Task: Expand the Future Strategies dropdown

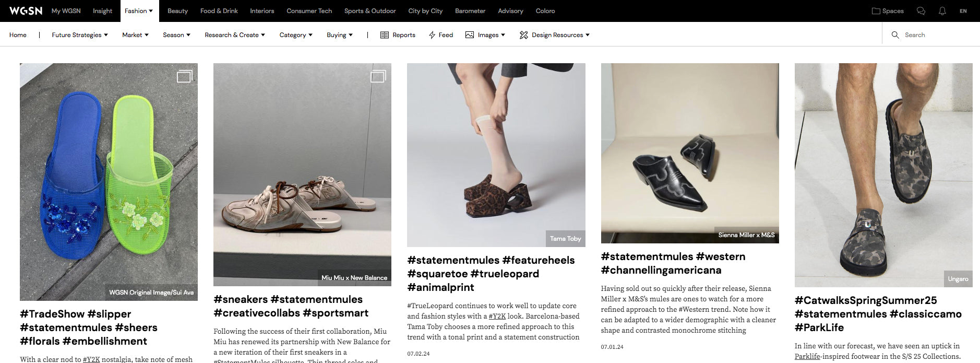Action: click(x=79, y=35)
